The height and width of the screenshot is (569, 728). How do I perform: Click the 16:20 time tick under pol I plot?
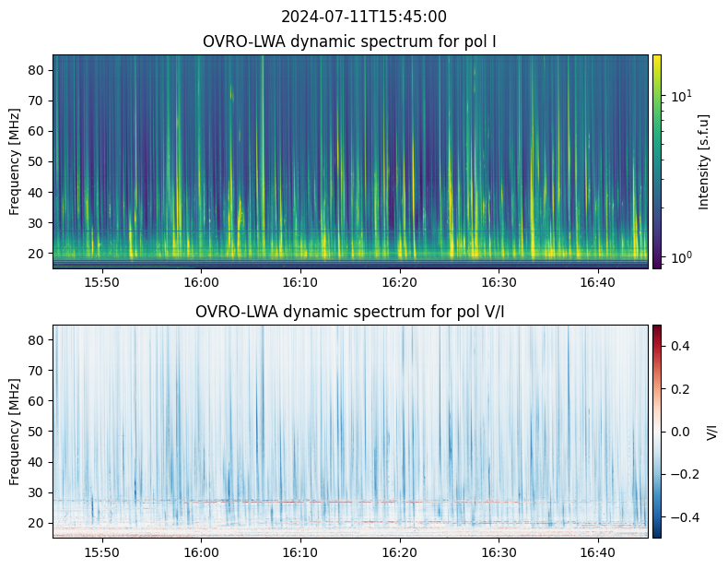pos(399,282)
